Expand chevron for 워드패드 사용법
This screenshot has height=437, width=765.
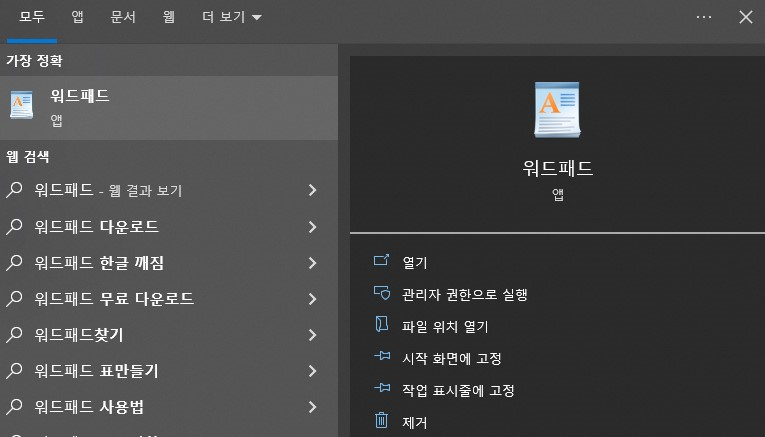click(x=313, y=407)
